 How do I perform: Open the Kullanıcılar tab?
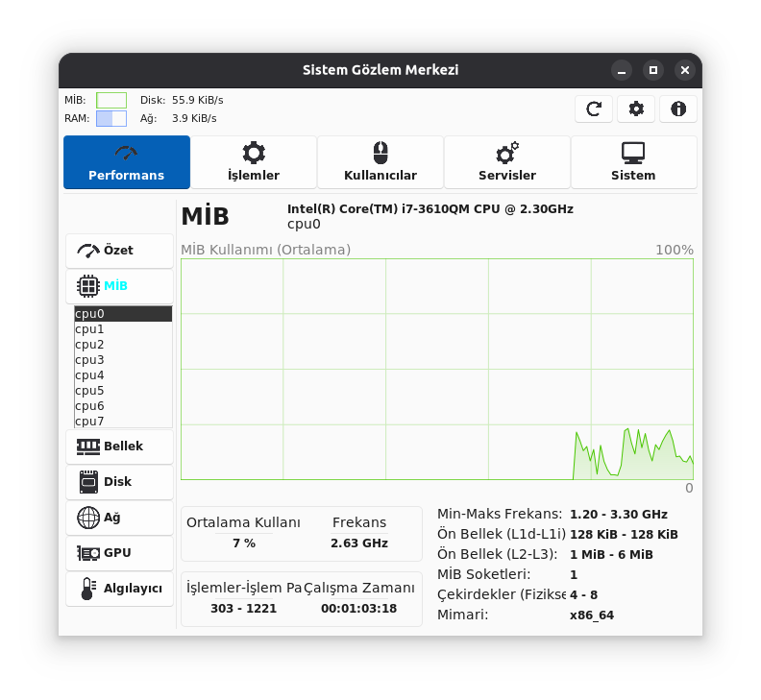point(380,162)
